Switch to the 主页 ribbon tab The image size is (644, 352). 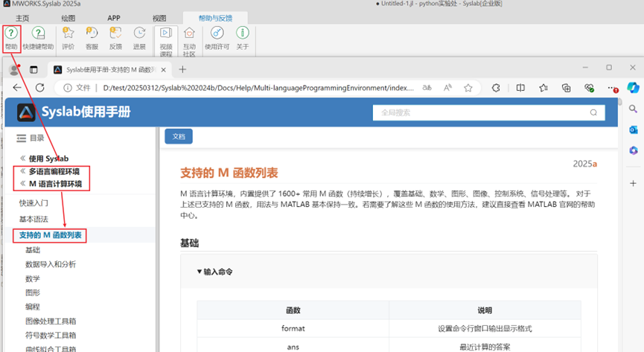pos(22,18)
